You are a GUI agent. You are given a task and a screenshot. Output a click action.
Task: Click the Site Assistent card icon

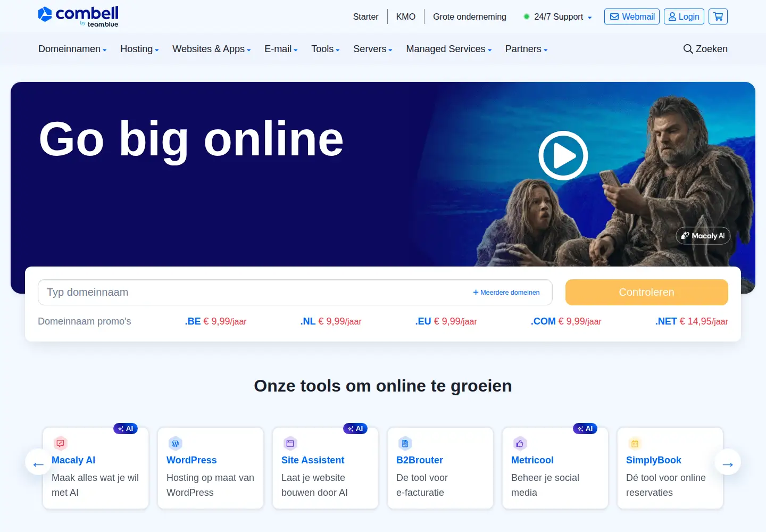coord(290,443)
